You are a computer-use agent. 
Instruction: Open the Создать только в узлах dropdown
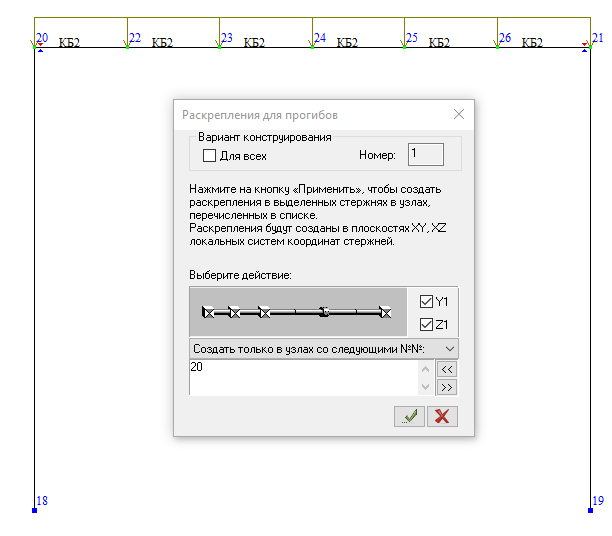coord(324,349)
